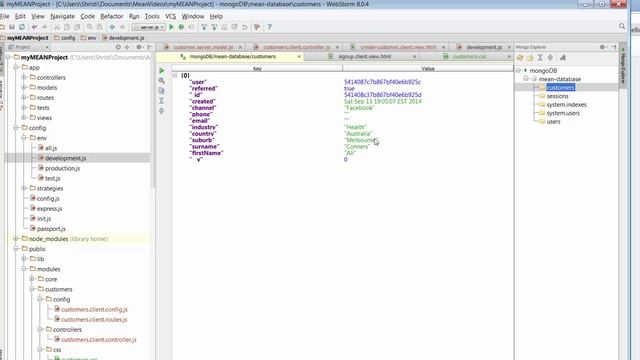Expand the models folder node
This screenshot has height=360, width=640.
click(x=24, y=87)
